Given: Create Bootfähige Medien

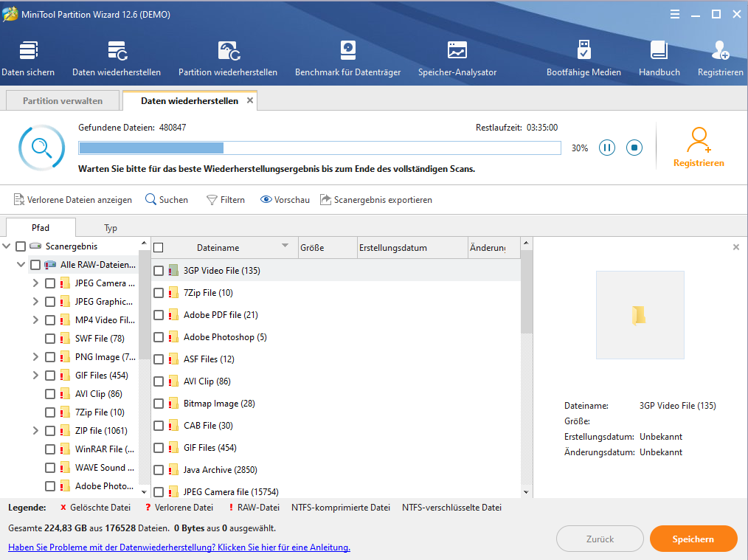Looking at the screenshot, I should tap(583, 59).
